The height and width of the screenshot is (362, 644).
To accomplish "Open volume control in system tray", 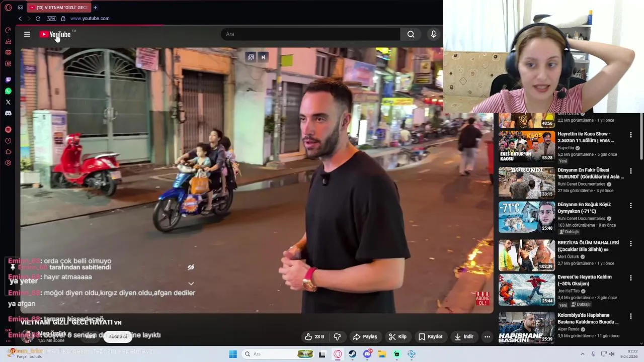I will point(612,354).
